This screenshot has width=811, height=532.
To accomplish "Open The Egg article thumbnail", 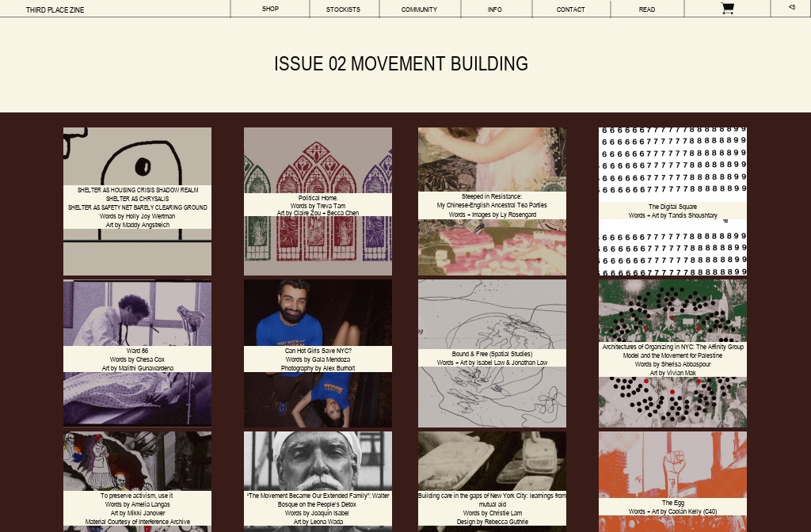I will point(672,482).
